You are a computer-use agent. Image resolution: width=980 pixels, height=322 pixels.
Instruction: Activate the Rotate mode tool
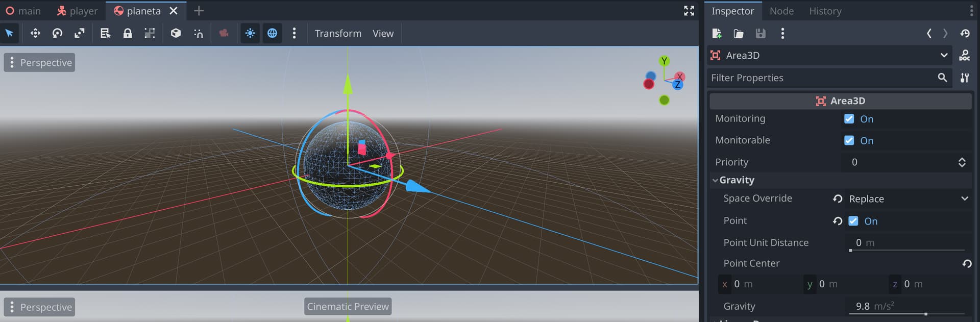click(x=57, y=33)
